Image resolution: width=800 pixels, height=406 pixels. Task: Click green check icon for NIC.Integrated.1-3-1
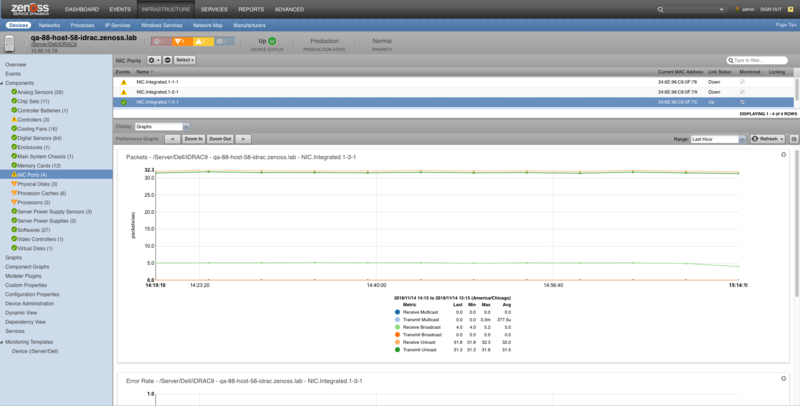123,103
